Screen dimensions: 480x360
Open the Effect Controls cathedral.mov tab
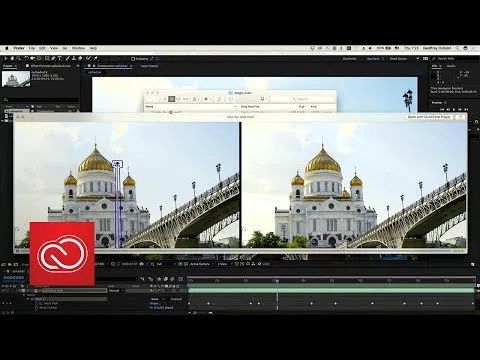click(51, 66)
